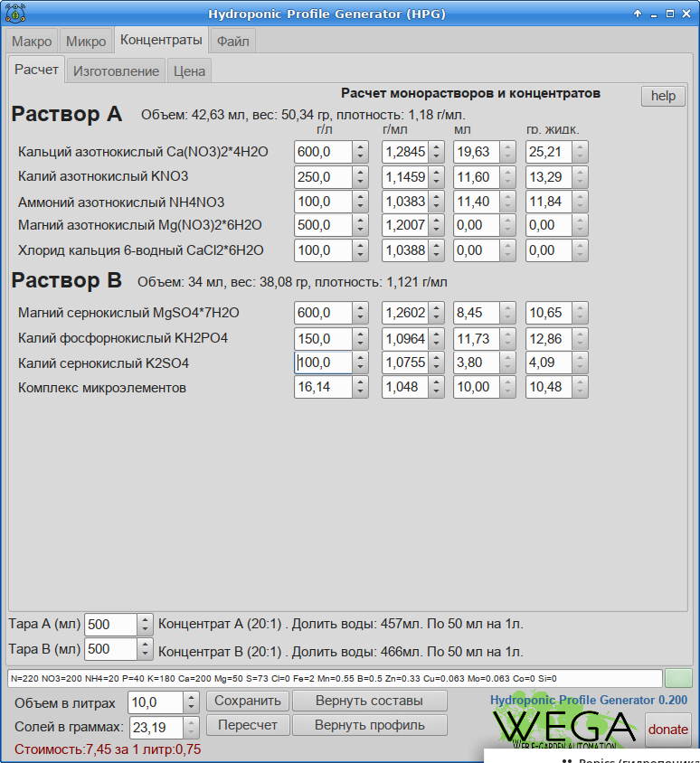The image size is (700, 763).
Task: Adjust K2SO4 г/л spinner arrows
Action: coord(360,363)
